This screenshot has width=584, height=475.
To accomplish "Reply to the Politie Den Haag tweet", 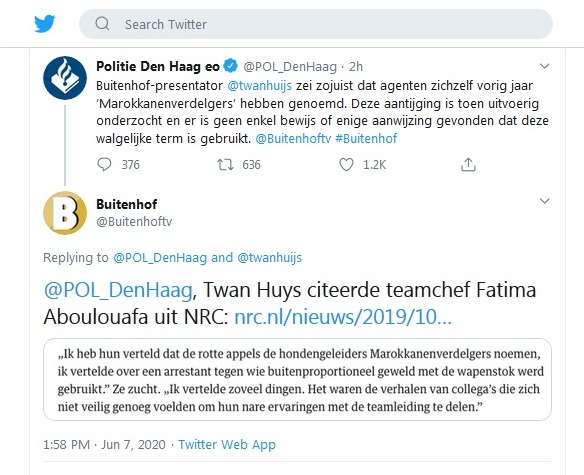I will pos(104,164).
